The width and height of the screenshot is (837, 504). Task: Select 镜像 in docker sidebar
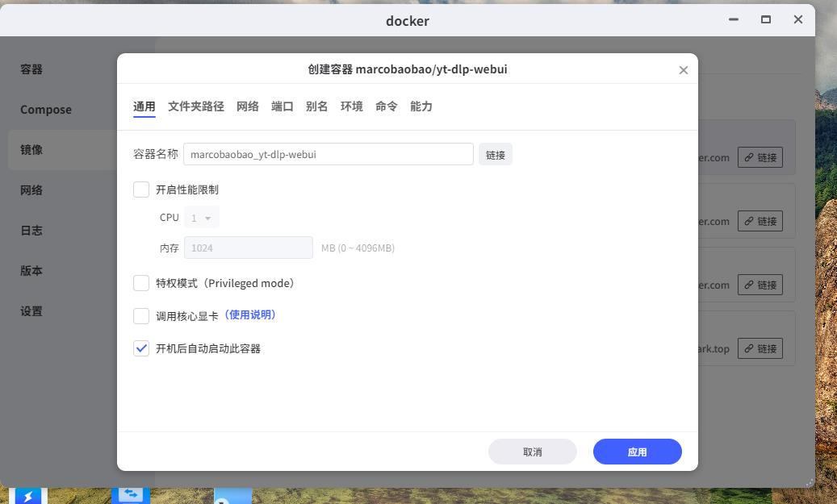31,150
